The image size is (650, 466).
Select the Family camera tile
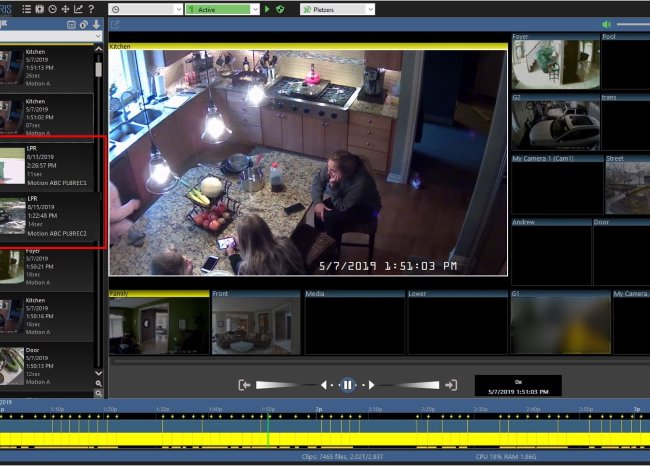click(x=159, y=323)
